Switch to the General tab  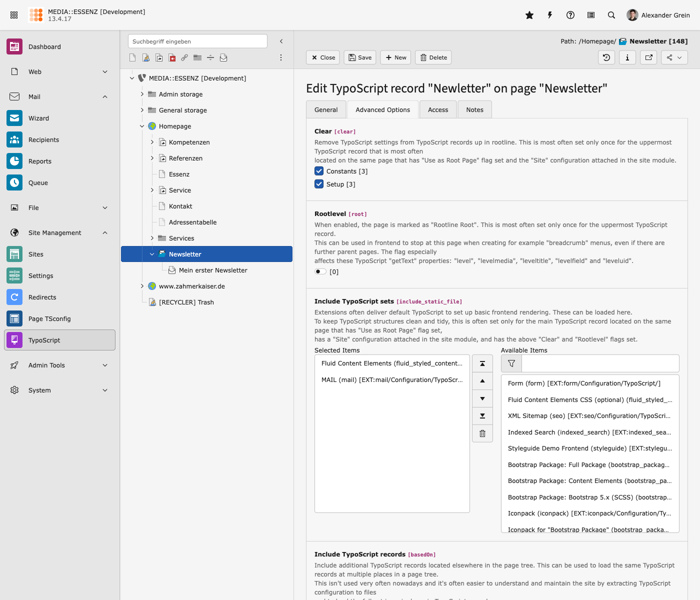[326, 109]
